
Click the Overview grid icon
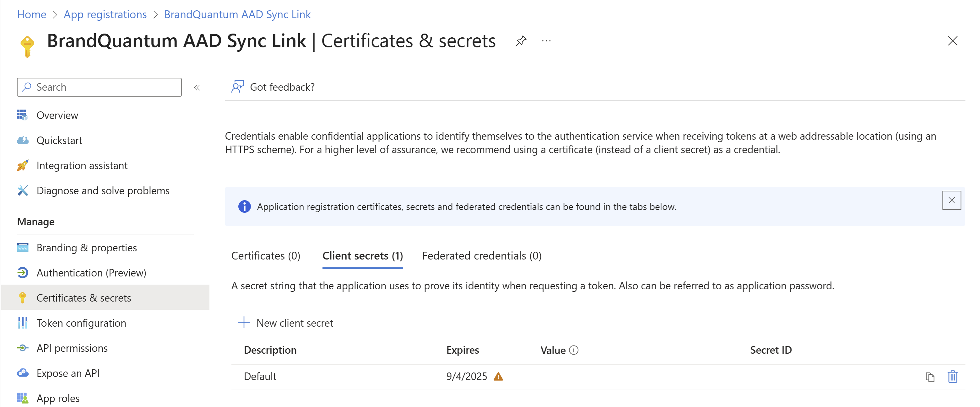(22, 115)
